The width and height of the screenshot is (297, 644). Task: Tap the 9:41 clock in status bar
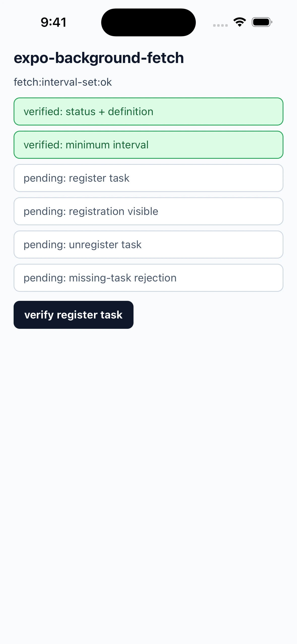tap(54, 22)
